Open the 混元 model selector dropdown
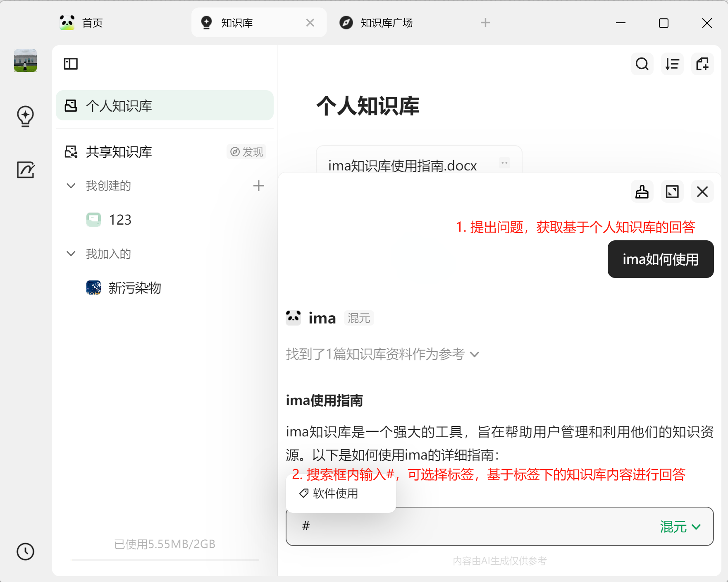728x582 pixels. coord(680,527)
